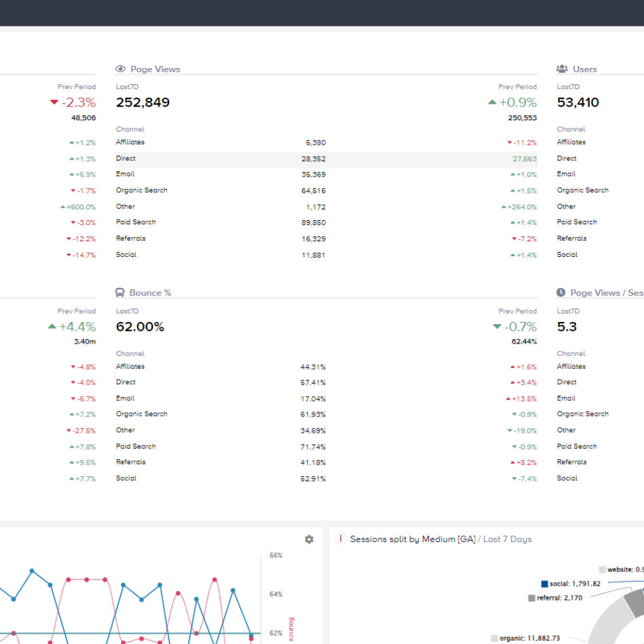Open the chart settings gear
644x644 pixels.
(309, 539)
